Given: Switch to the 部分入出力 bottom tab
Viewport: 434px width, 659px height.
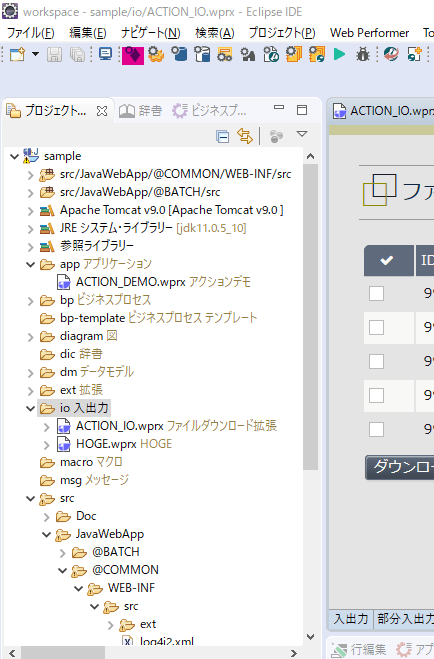Looking at the screenshot, I should pos(404,619).
